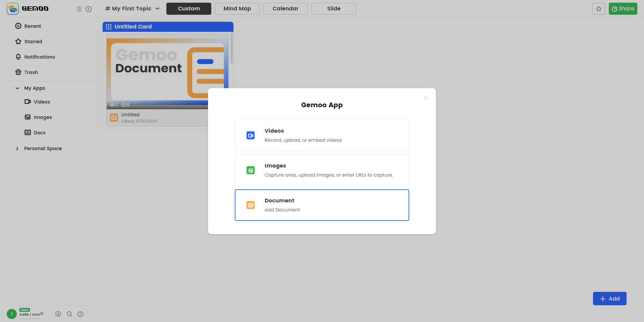The image size is (644, 322).
Task: Open search with the magnifier icon
Action: coord(69,314)
